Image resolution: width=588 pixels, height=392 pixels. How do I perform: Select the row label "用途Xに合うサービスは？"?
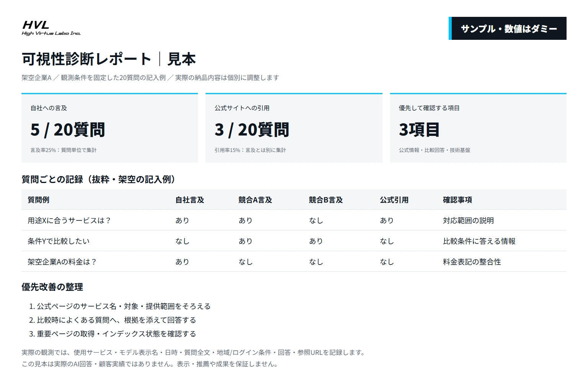69,220
